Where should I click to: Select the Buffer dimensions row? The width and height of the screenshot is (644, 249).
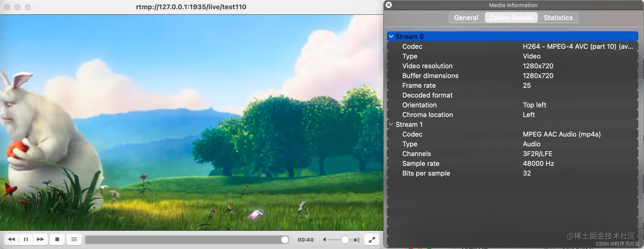pos(512,76)
